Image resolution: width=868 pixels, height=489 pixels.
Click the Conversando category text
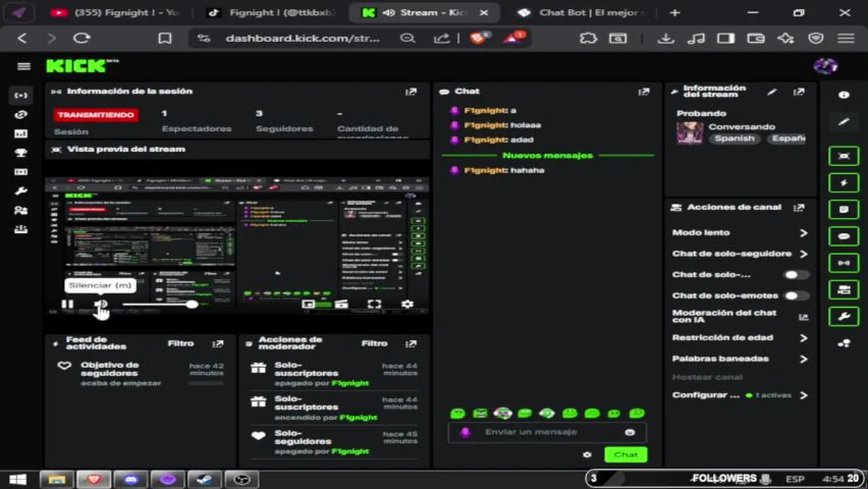(x=742, y=127)
